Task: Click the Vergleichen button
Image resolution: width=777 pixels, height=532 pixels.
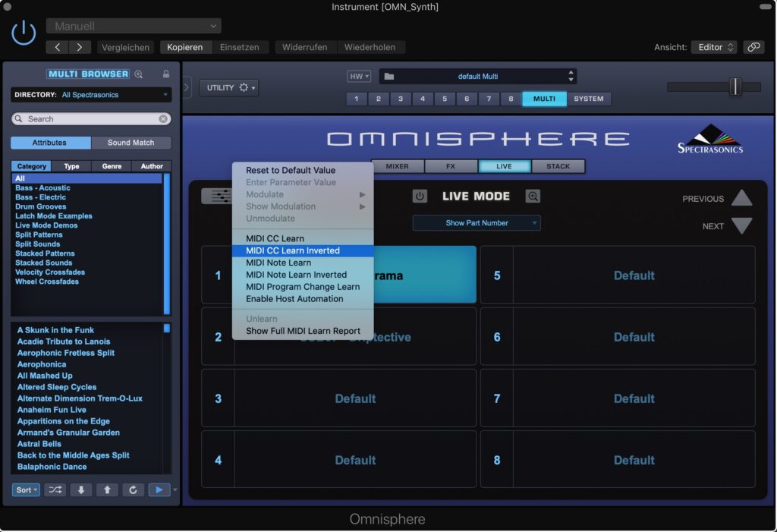Action: 125,47
